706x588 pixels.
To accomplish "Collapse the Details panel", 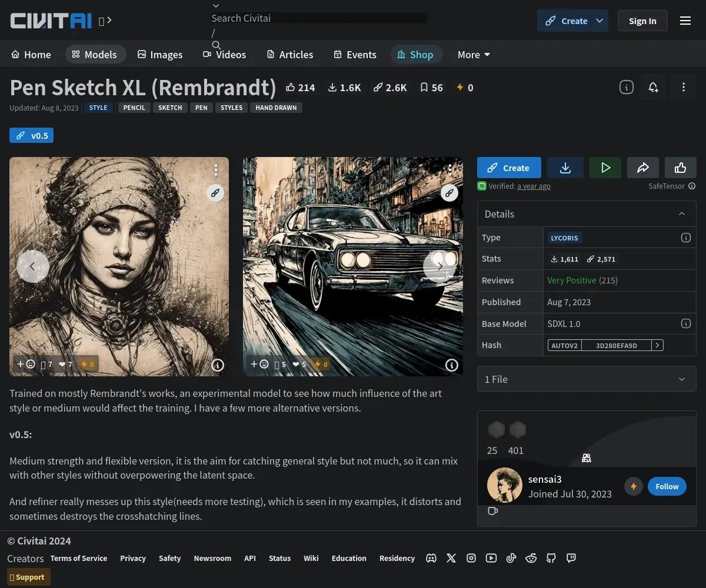I will pyautogui.click(x=682, y=214).
